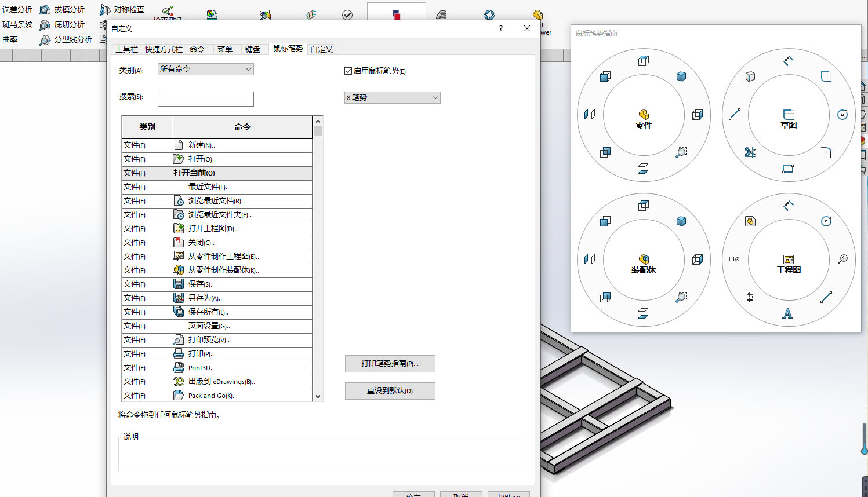
Task: Click the 命令 column header
Action: pyautogui.click(x=242, y=127)
